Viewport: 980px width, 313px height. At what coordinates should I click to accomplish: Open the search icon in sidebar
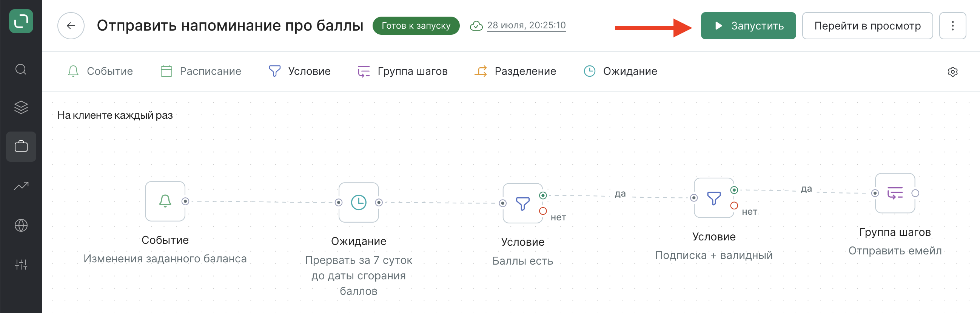(21, 69)
